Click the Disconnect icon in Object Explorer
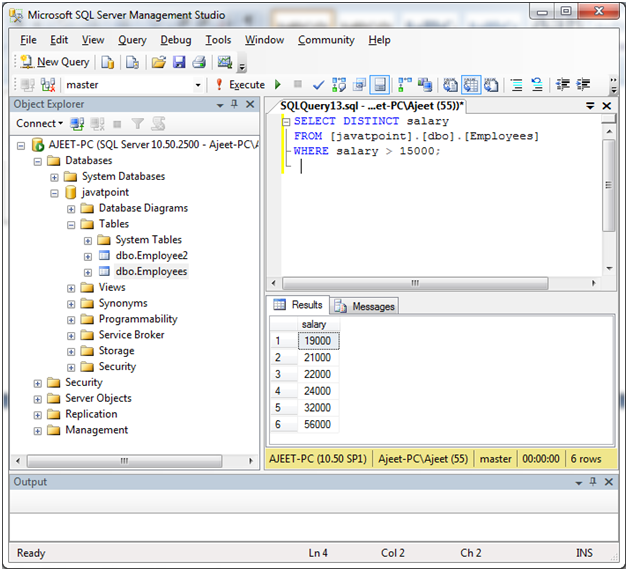628x571 pixels. [97, 124]
